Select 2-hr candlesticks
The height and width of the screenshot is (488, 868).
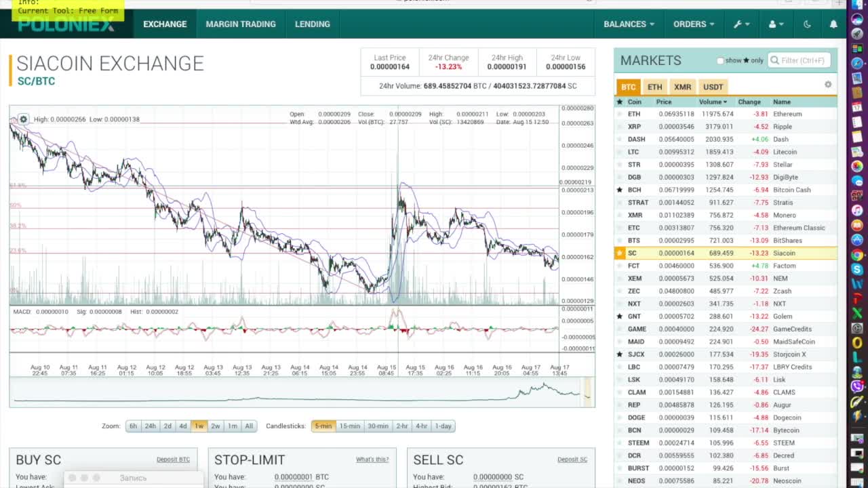[402, 426]
